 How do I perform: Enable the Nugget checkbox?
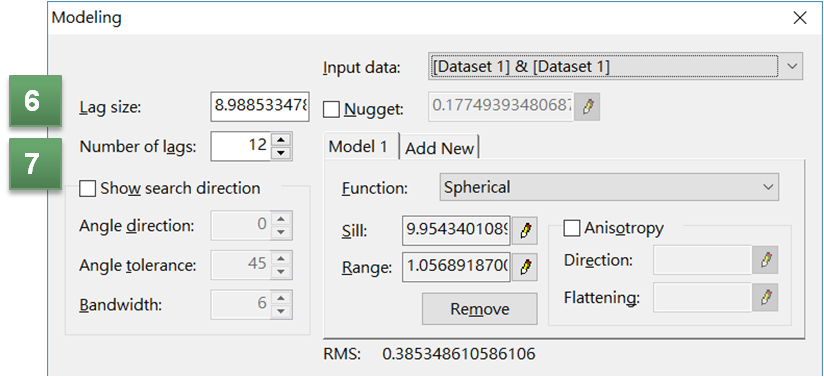point(331,109)
